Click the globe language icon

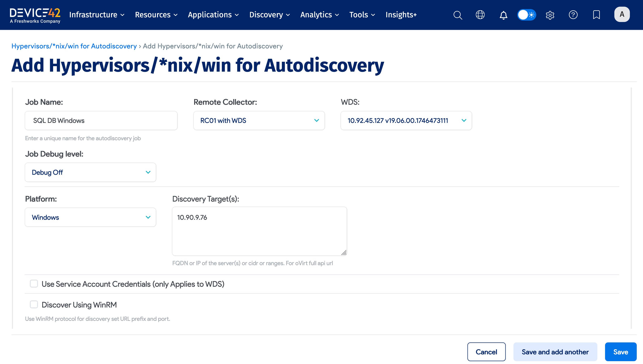point(480,15)
